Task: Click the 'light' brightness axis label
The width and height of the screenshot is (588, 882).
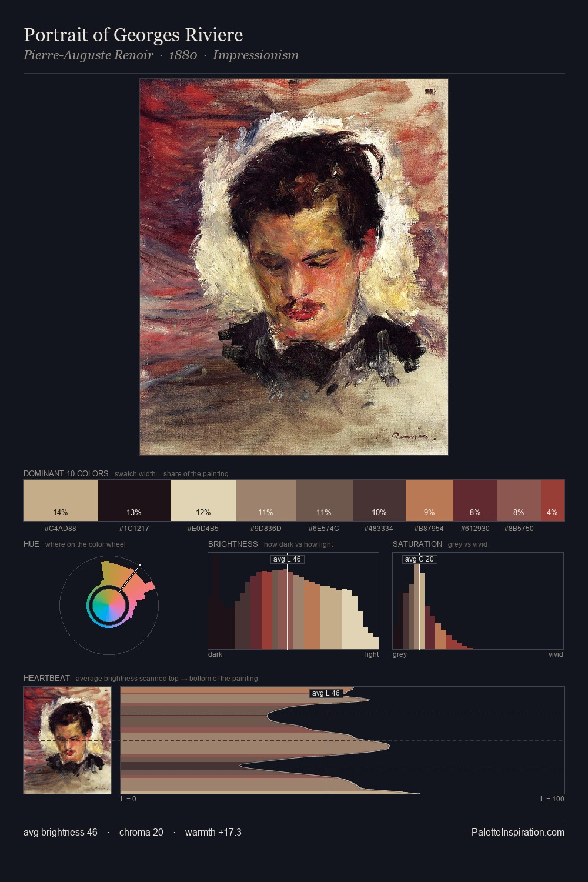Action: (x=372, y=654)
